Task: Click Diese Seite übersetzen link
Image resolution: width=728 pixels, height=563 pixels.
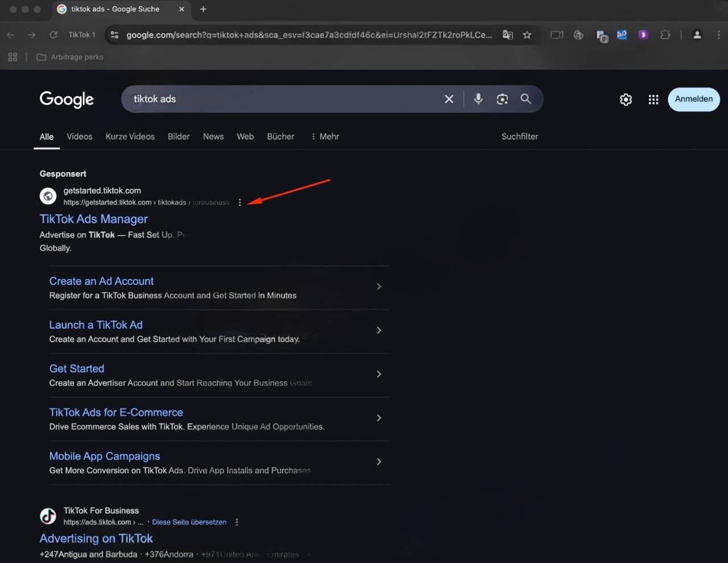Action: [189, 522]
